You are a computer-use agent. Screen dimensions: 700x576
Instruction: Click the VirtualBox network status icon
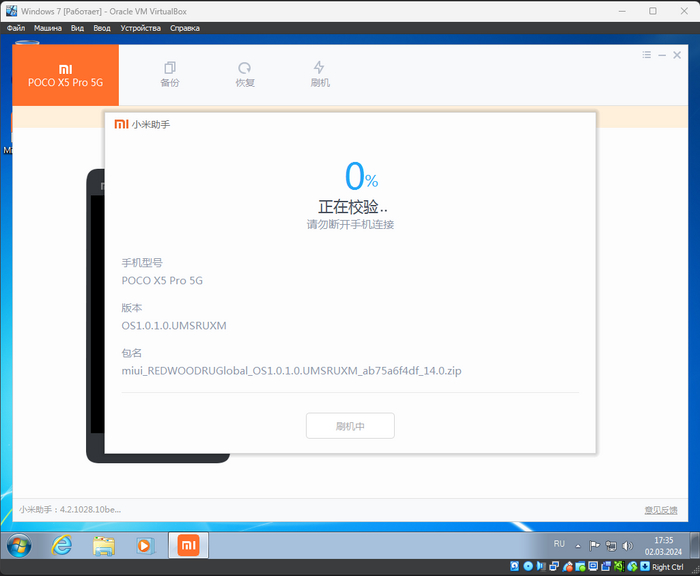tap(554, 566)
